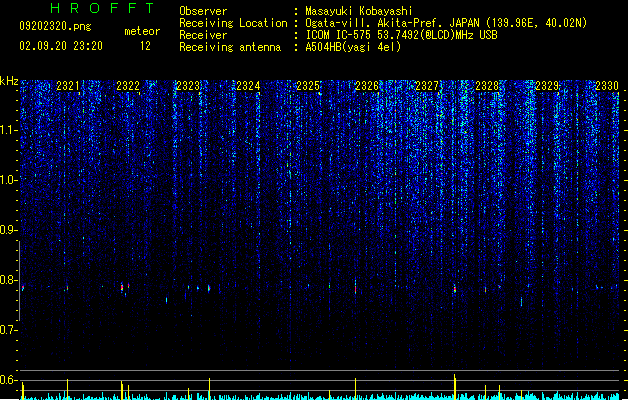Select the file name 09202320.png
This screenshot has width=629, height=400.
click(x=55, y=26)
